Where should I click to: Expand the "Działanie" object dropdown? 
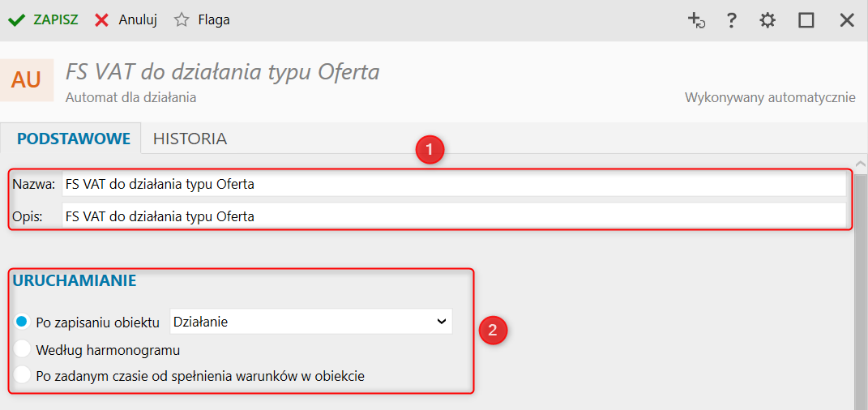click(x=310, y=322)
